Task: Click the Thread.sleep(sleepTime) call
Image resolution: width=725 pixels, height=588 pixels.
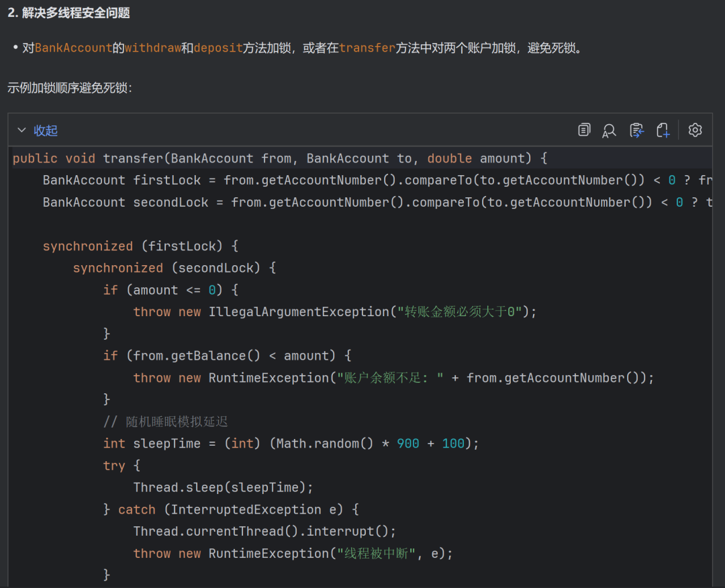Action: coord(223,487)
